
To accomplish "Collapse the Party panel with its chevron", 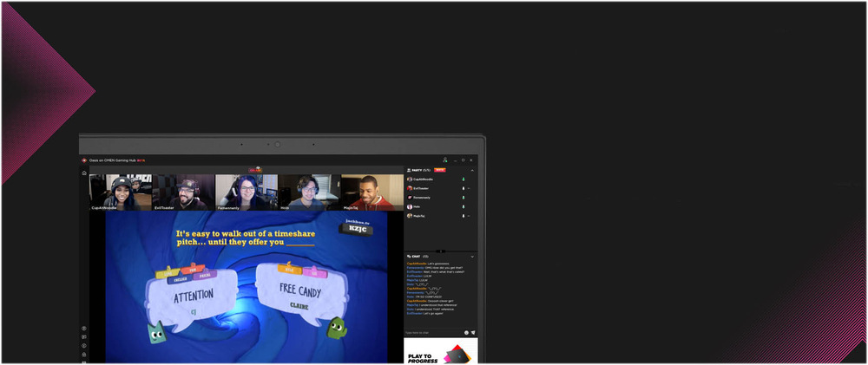I will (x=473, y=170).
